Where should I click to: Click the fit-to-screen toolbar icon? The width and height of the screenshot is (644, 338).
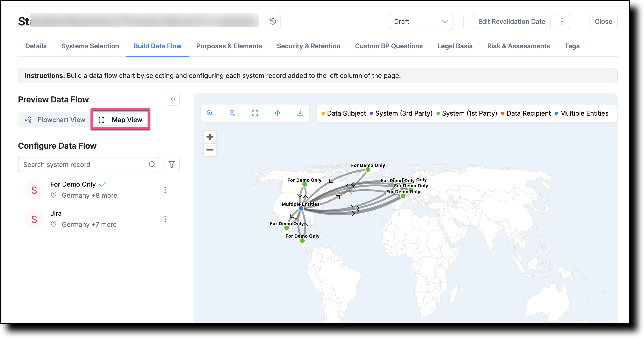tap(255, 113)
